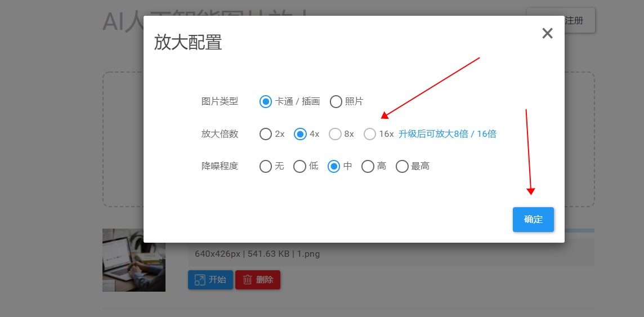Image resolution: width=644 pixels, height=317 pixels.
Task: Pick the 16x magnification option
Action: (x=370, y=134)
